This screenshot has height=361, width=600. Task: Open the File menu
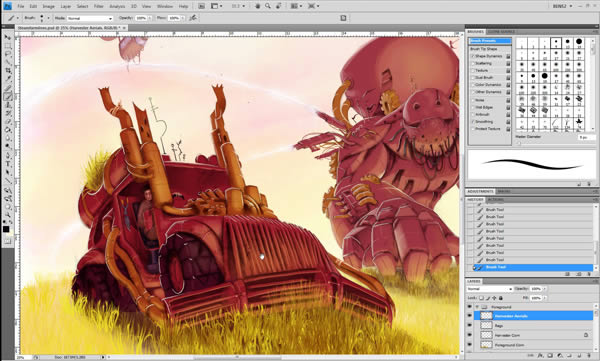pos(21,7)
